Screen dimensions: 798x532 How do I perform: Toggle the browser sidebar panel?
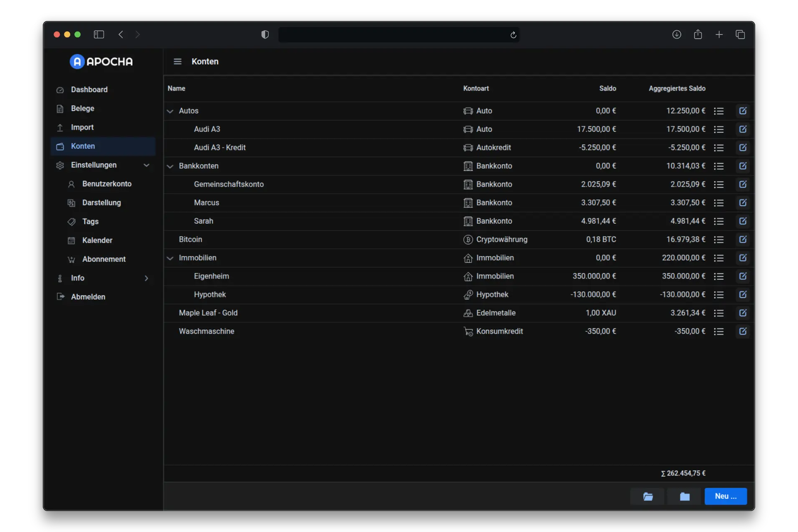99,34
